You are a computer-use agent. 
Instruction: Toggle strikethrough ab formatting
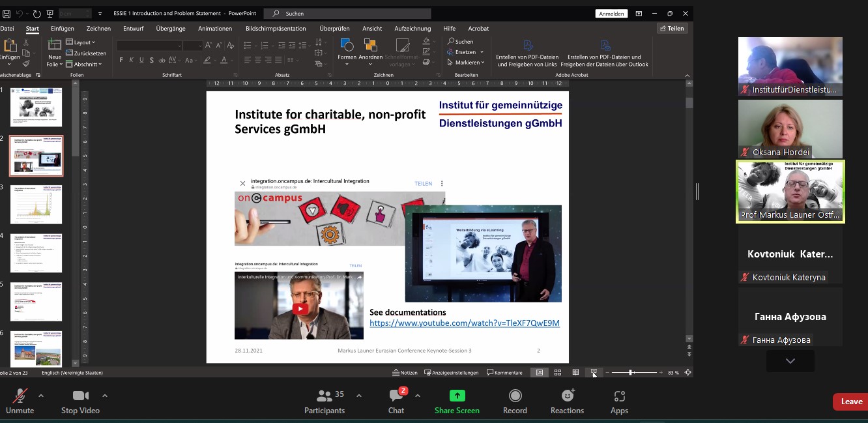pos(162,60)
